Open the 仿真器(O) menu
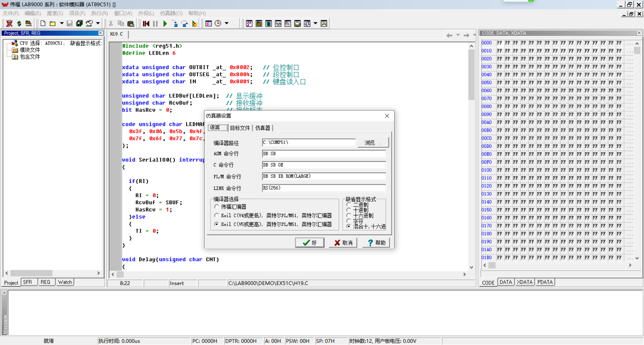This screenshot has width=644, height=345. click(x=171, y=13)
